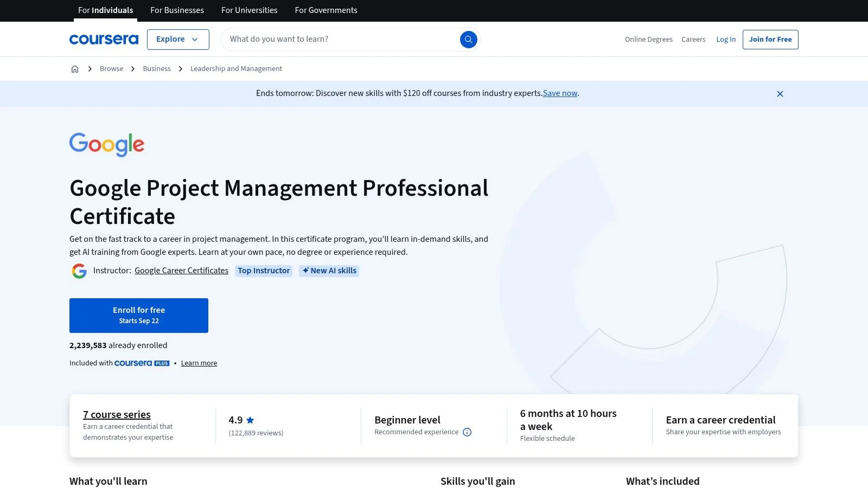Visit the Careers link
This screenshot has width=868, height=488.
point(693,39)
